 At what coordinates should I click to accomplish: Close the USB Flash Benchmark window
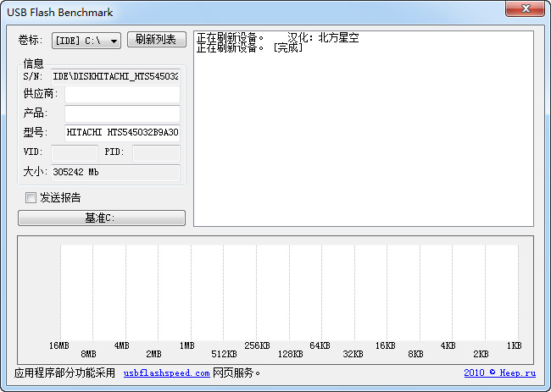click(525, 8)
